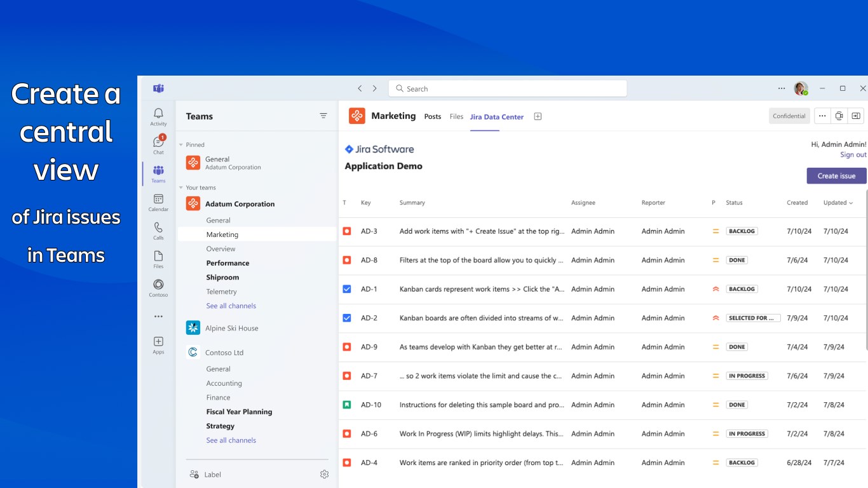This screenshot has height=488, width=868.
Task: Open team settings gear icon
Action: tap(324, 474)
